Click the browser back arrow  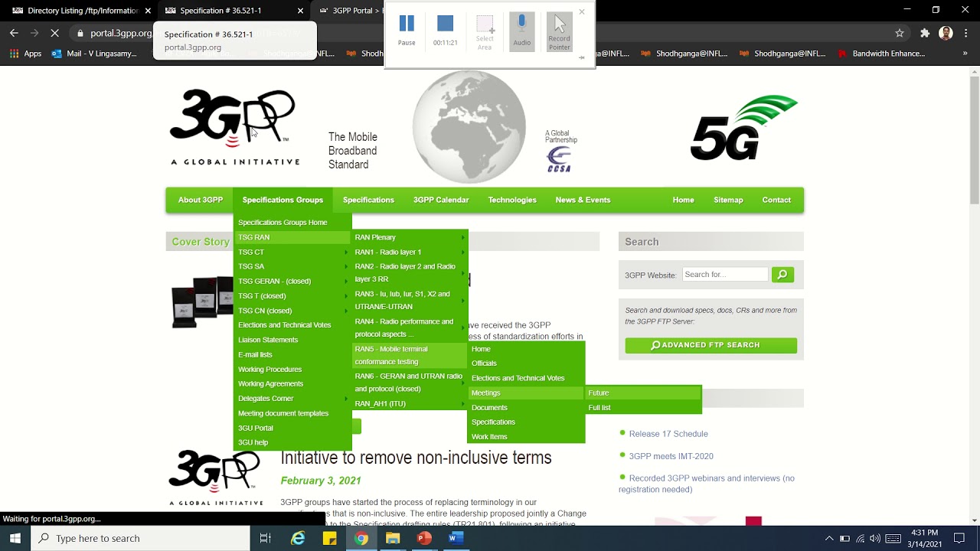14,33
